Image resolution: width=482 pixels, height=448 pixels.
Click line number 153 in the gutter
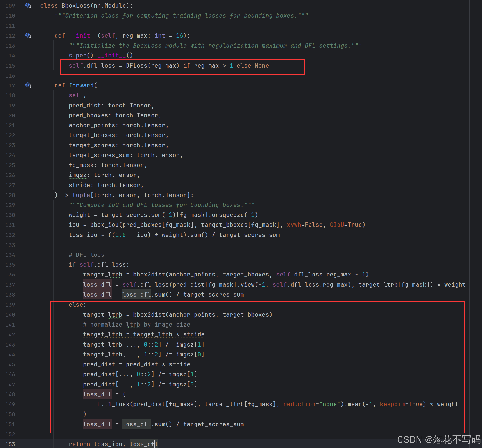(x=10, y=444)
